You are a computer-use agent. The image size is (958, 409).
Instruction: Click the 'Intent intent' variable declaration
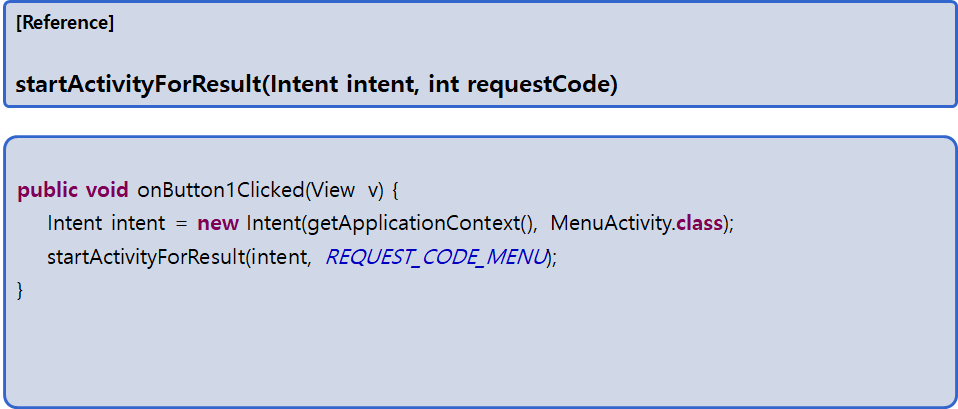point(106,223)
